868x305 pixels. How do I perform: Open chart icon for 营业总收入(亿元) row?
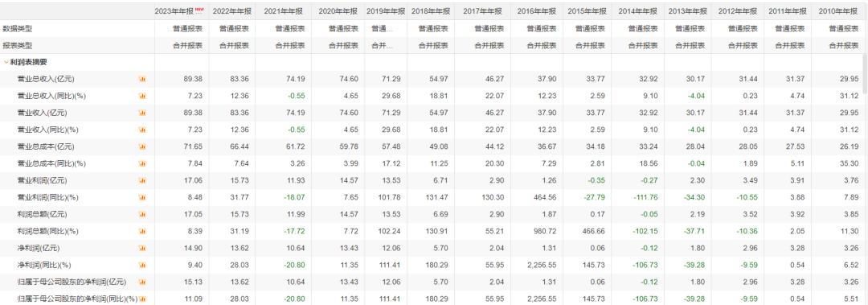click(x=142, y=80)
